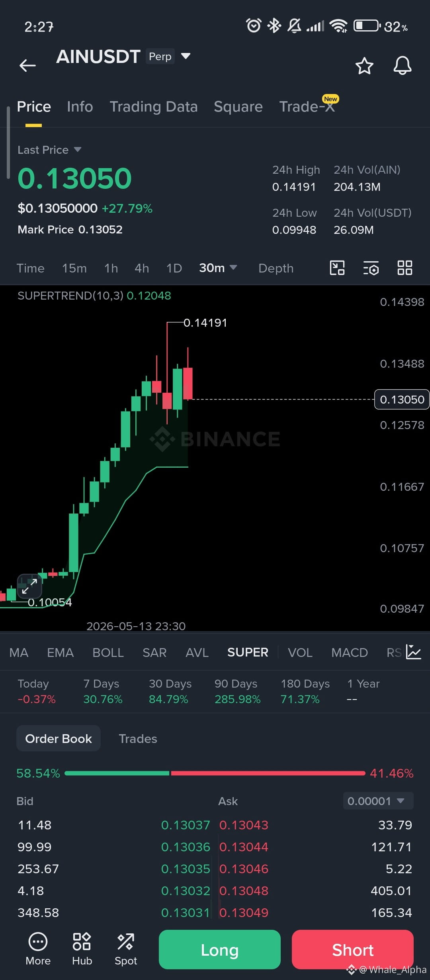Tap the large 0.13050 last price
Screen dimensions: 430x980
pos(74,178)
